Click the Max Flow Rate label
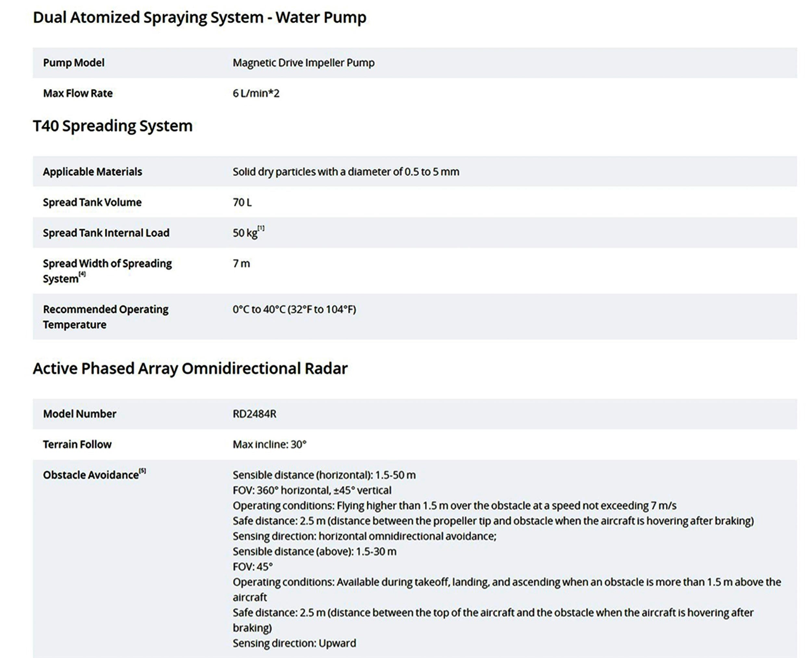Screen dimensions: 812x658 click(78, 93)
